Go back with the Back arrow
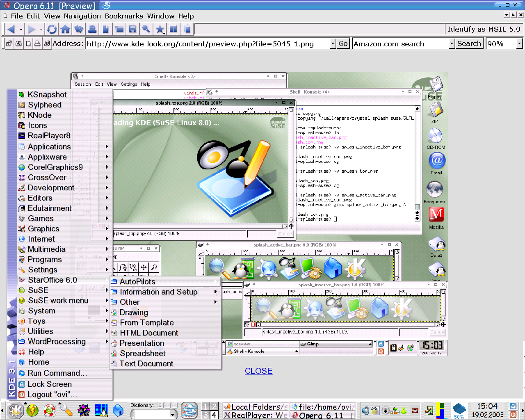Image resolution: width=525 pixels, height=420 pixels. tap(11, 29)
